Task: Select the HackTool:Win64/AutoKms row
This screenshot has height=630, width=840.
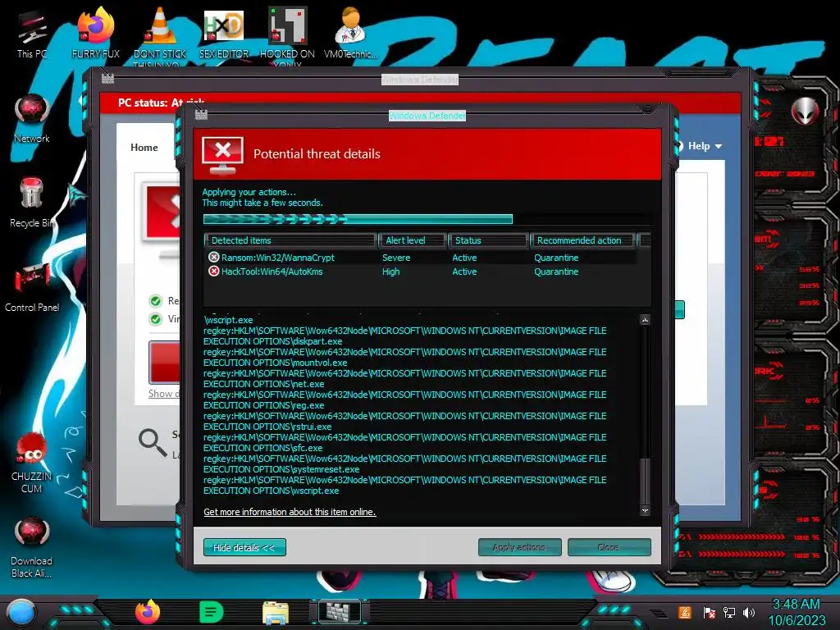Action: (421, 272)
